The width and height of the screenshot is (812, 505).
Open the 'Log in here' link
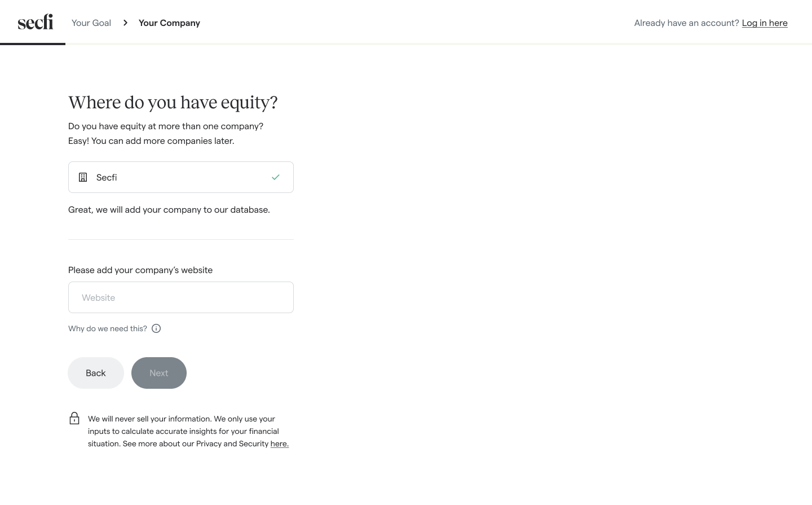(x=765, y=23)
